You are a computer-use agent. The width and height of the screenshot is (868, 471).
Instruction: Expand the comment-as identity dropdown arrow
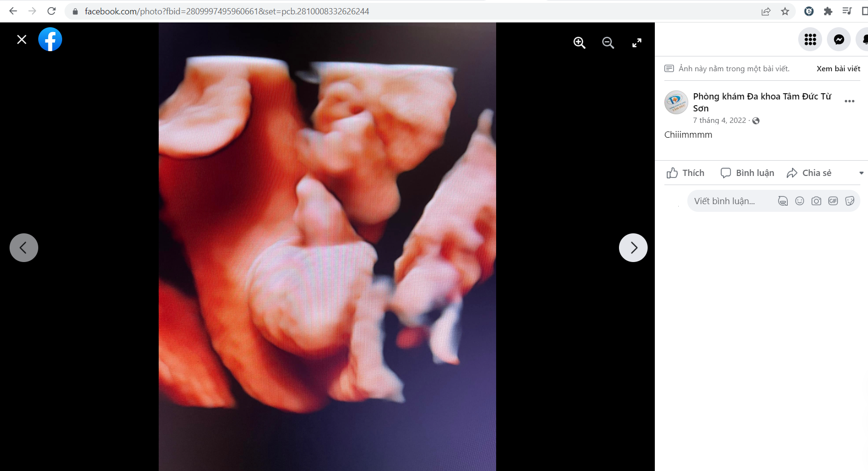click(x=861, y=173)
